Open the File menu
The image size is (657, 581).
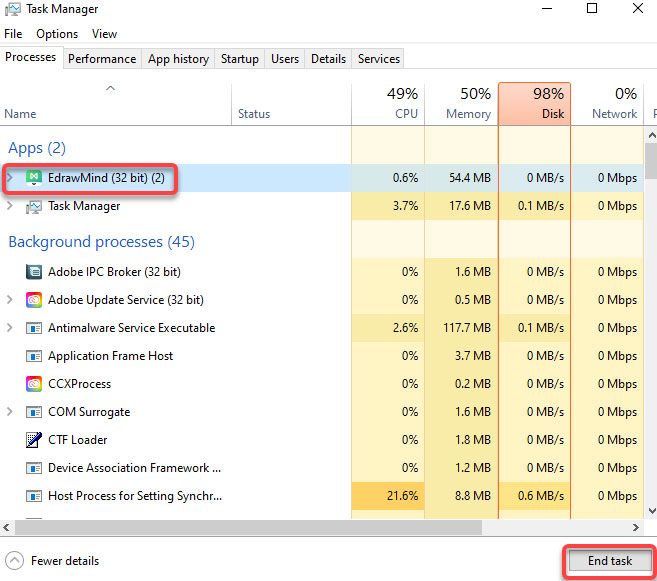coord(13,34)
